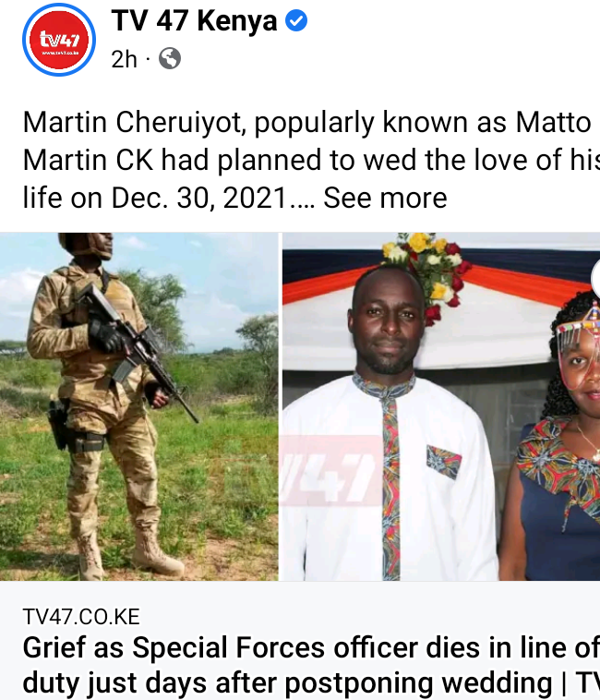
Task: Open the TV 47 Kenya page name
Action: (x=194, y=20)
